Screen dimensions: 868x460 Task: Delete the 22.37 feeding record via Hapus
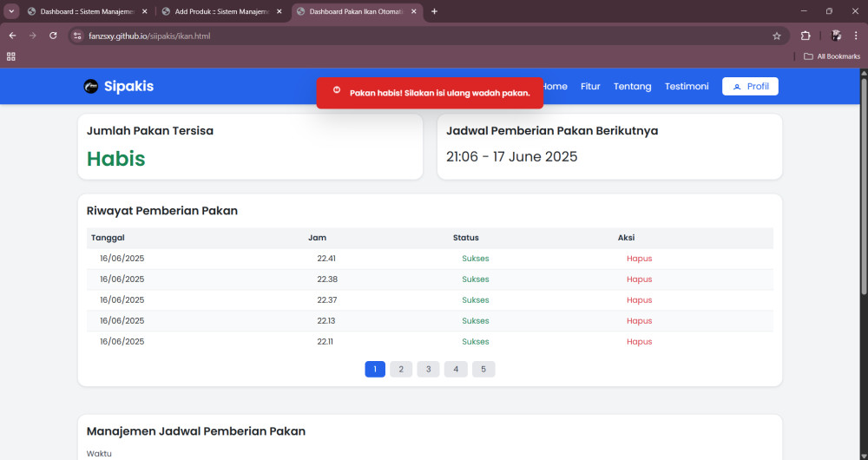coord(640,300)
